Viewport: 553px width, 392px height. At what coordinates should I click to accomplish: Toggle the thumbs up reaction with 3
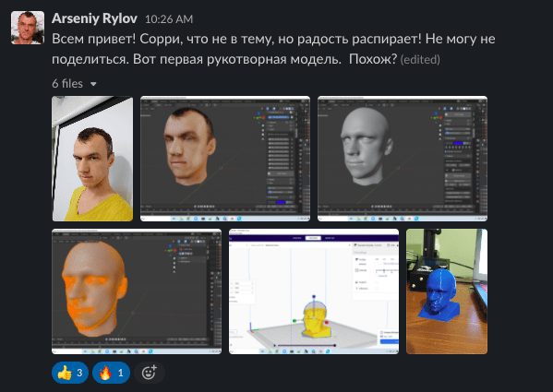[x=70, y=373]
